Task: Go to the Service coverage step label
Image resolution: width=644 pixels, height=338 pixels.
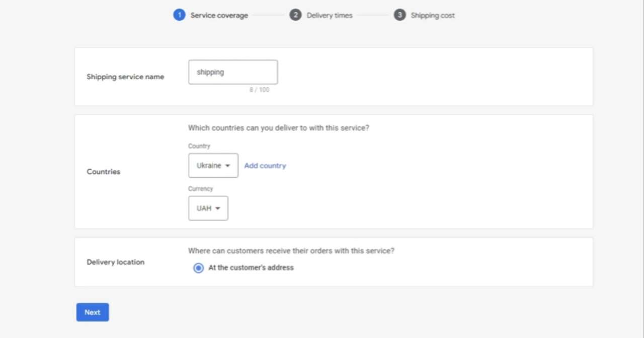Action: (x=219, y=16)
